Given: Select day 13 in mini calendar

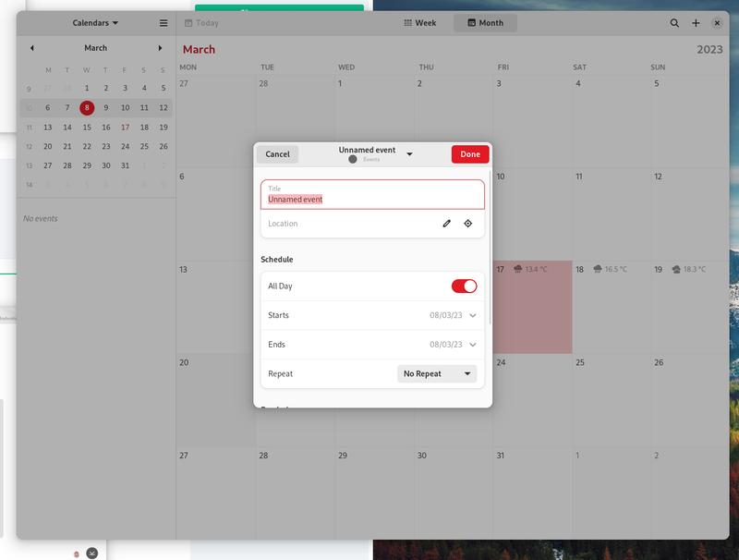Looking at the screenshot, I should tap(48, 128).
